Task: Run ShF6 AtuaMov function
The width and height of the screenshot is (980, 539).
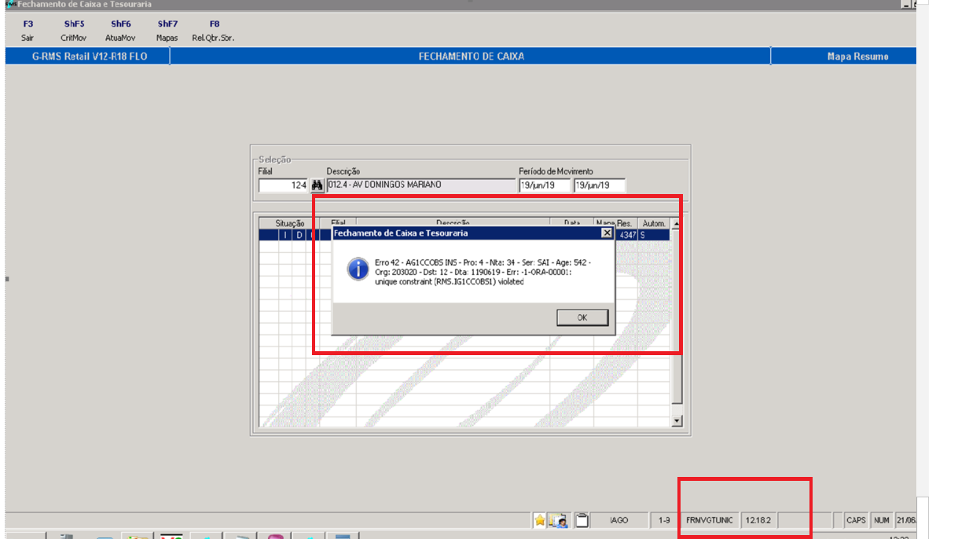Action: [x=120, y=31]
